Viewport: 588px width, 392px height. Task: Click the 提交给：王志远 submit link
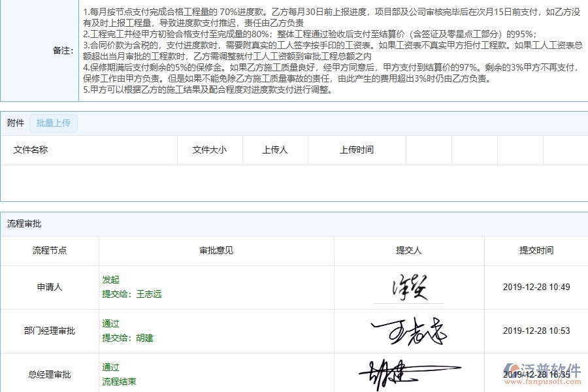pos(129,294)
